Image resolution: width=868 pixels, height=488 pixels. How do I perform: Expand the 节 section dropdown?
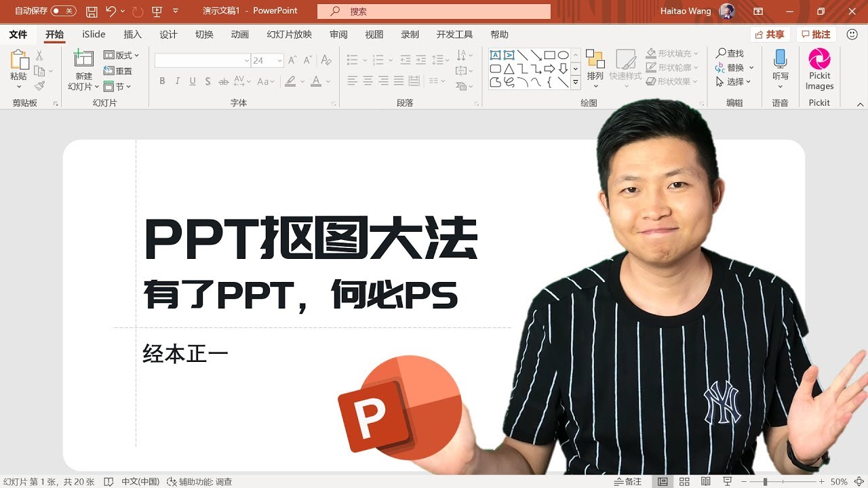[x=117, y=87]
